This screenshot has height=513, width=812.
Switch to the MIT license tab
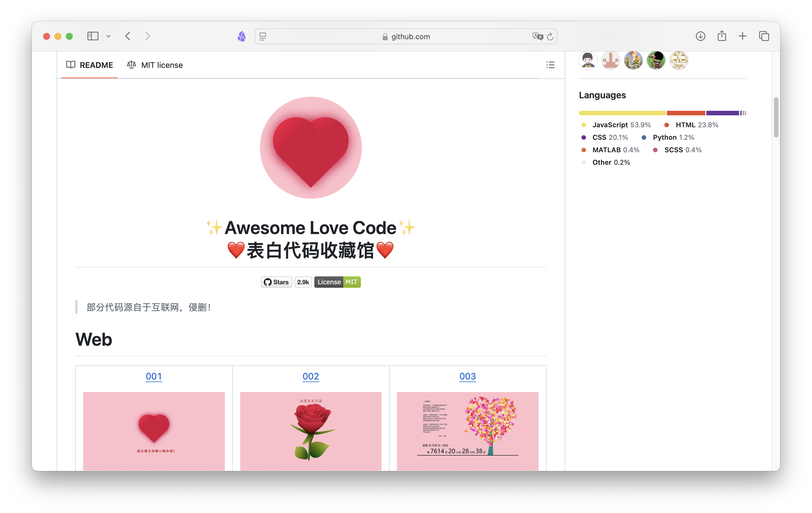pos(155,65)
